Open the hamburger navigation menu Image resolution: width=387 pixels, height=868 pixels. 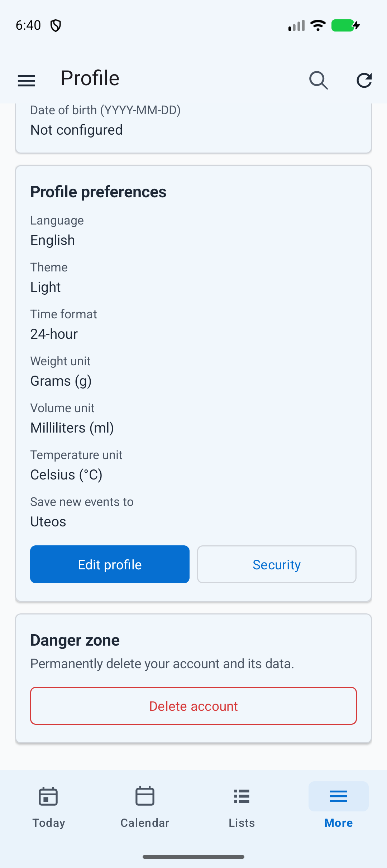click(26, 81)
